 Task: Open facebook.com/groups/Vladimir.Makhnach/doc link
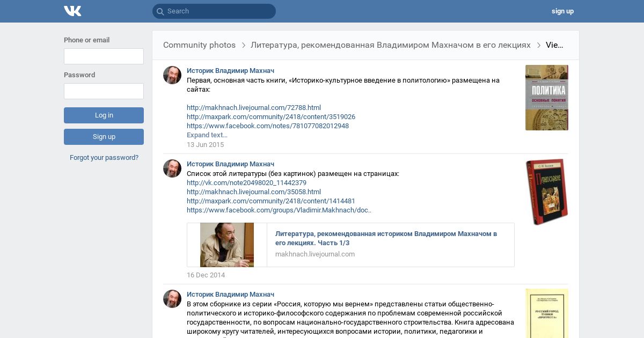point(279,210)
